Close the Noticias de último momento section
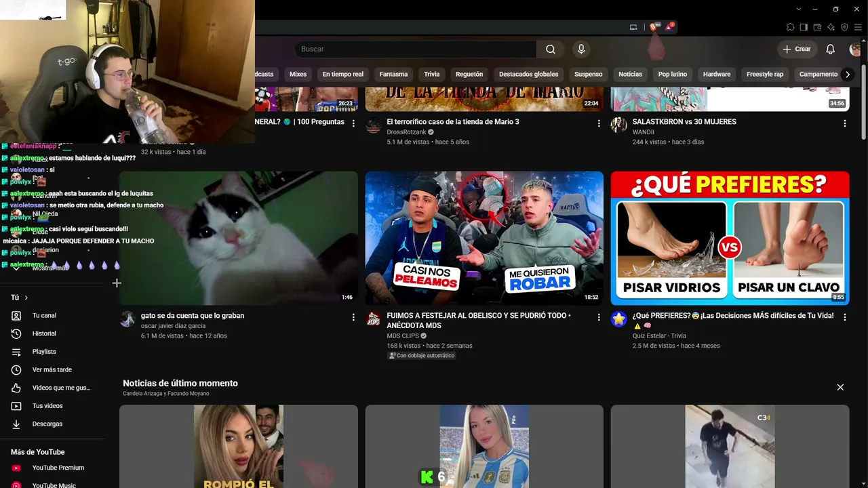 [x=840, y=387]
